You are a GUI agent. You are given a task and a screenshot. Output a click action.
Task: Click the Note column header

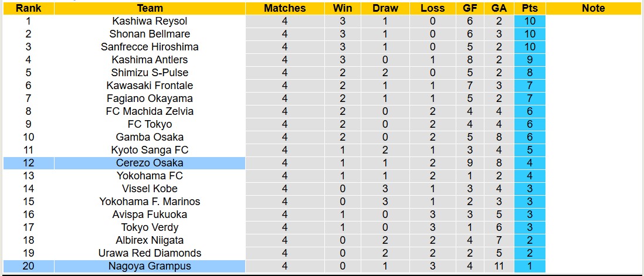[594, 8]
